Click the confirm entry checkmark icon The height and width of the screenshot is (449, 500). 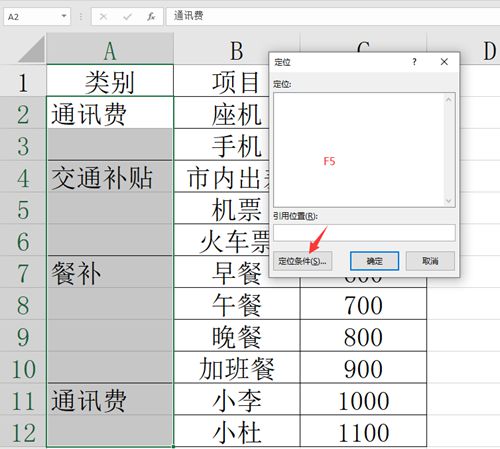pyautogui.click(x=127, y=16)
